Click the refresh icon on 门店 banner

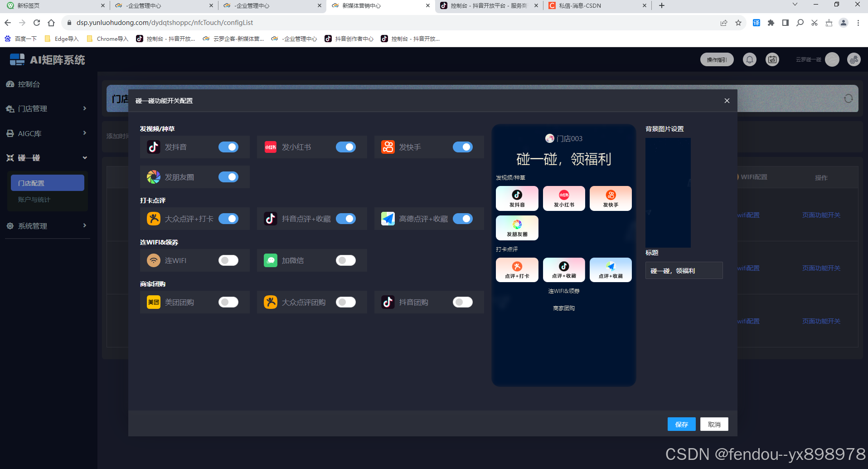click(849, 98)
